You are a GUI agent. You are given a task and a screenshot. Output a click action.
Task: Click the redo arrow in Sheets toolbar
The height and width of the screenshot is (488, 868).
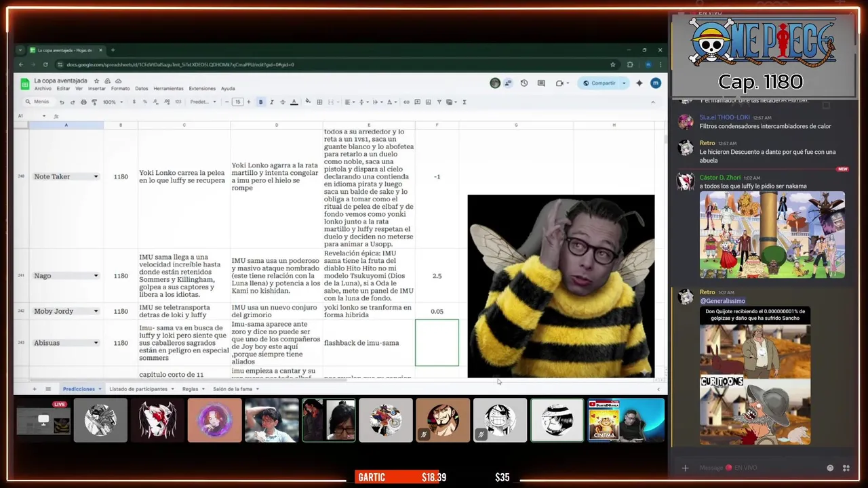click(x=73, y=102)
